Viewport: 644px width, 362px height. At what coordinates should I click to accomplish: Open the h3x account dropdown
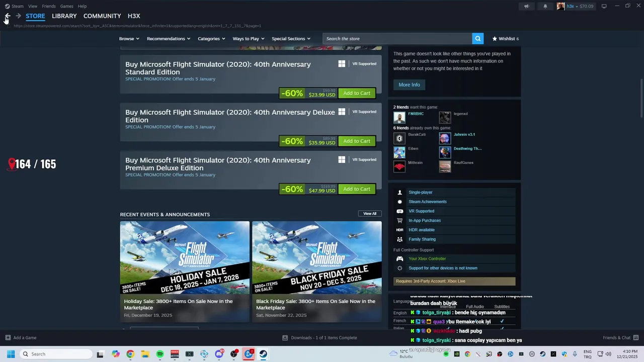[573, 6]
